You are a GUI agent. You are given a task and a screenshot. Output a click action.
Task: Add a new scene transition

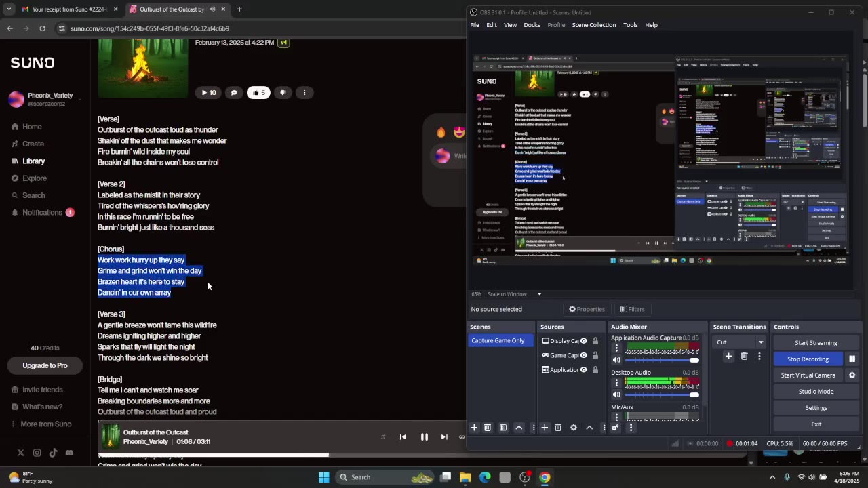[x=728, y=357]
